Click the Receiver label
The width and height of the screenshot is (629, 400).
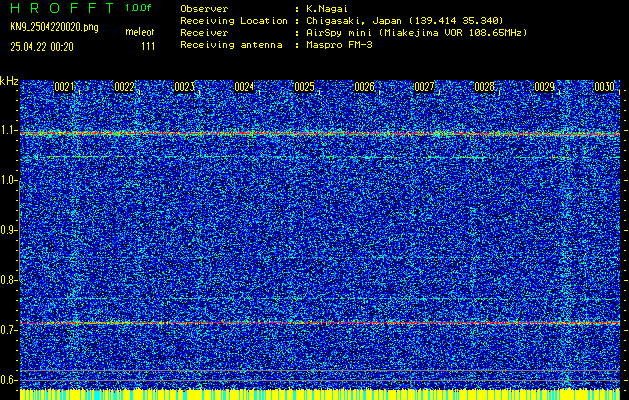tap(204, 33)
